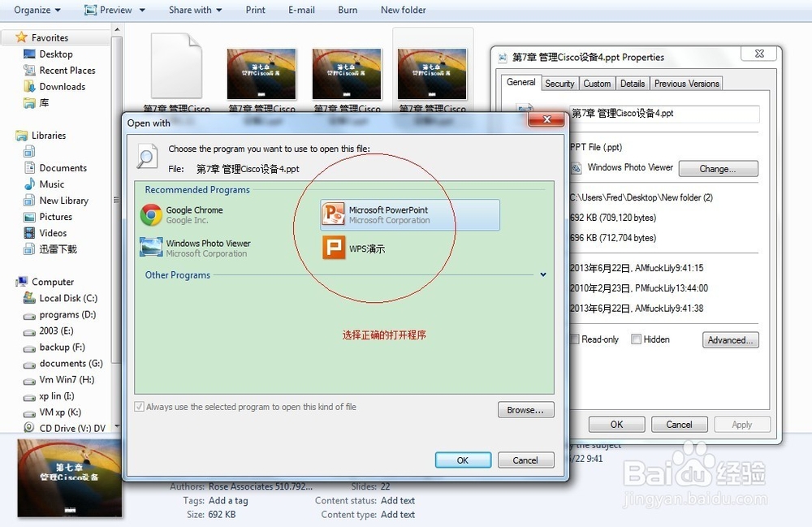The width and height of the screenshot is (812, 527).
Task: Open Desktop icon in Favorites
Action: (x=29, y=54)
